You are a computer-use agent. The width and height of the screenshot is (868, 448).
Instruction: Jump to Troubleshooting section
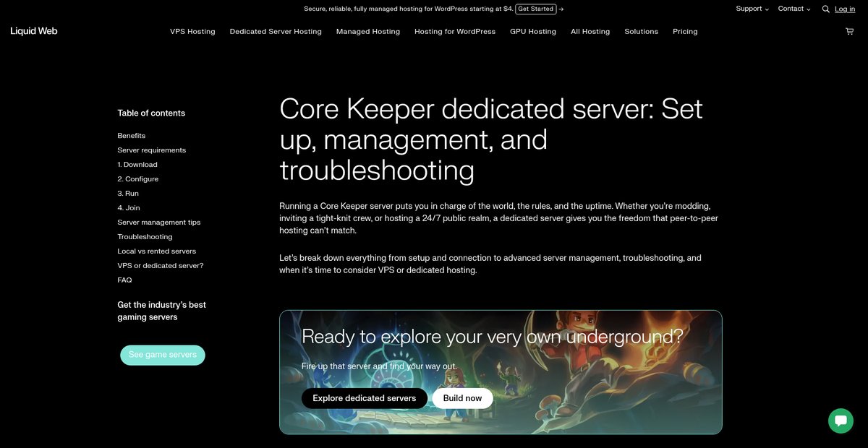point(145,237)
